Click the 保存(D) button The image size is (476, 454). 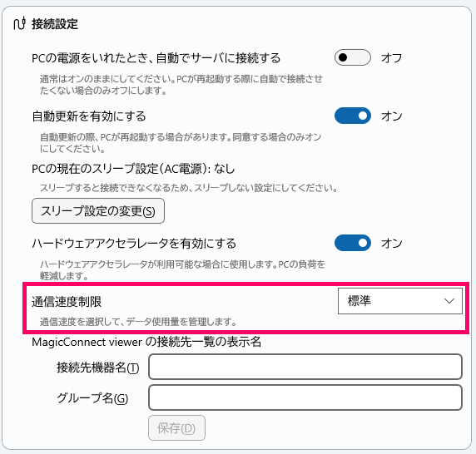click(176, 428)
